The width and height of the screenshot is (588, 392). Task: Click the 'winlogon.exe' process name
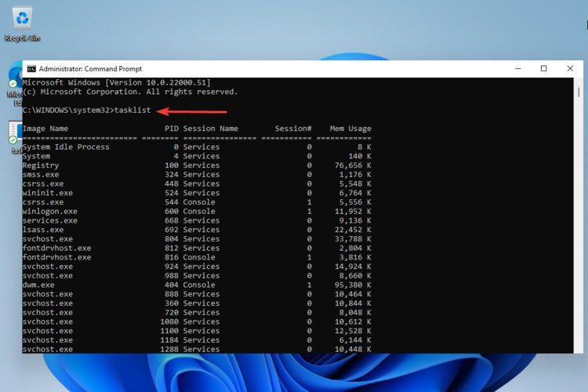point(50,212)
